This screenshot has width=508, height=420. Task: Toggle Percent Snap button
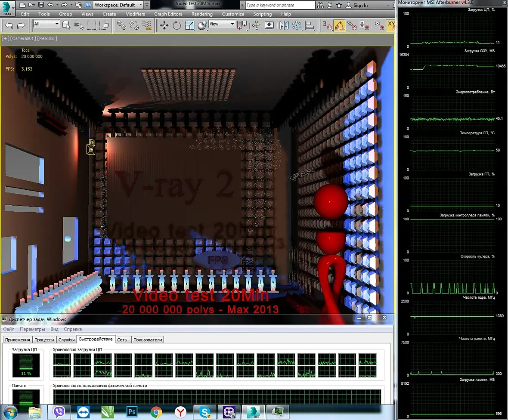[352, 25]
